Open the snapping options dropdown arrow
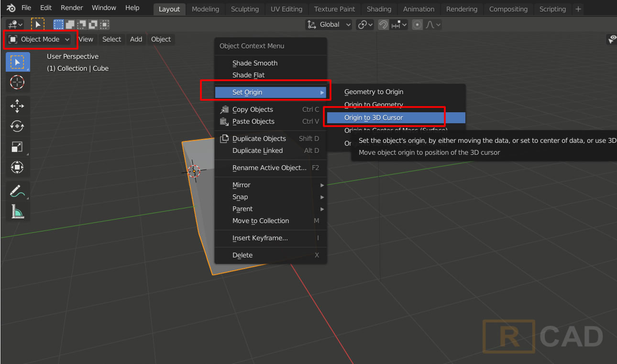617x364 pixels. coord(403,24)
